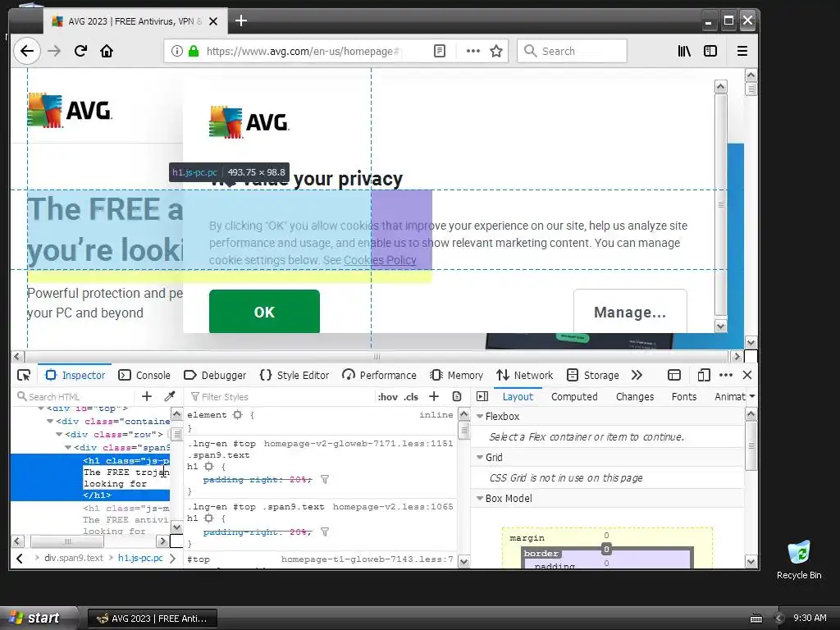Collapse the Box Model section
This screenshot has width=840, height=630.
pyautogui.click(x=480, y=498)
